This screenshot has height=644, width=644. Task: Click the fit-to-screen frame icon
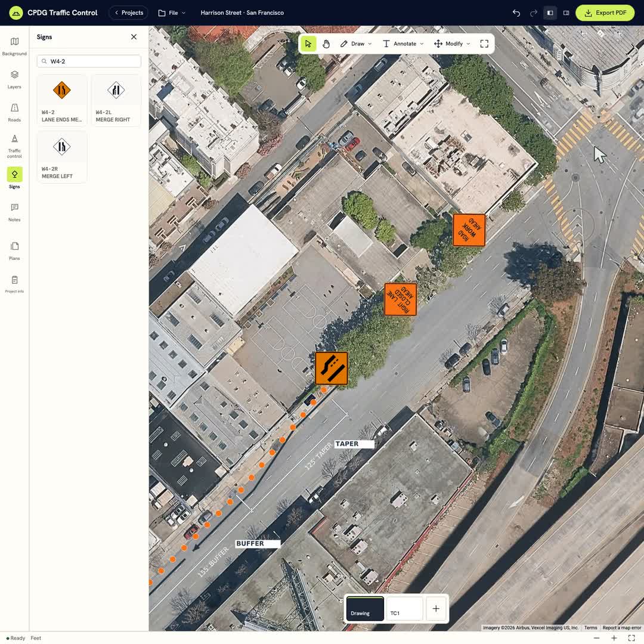484,44
